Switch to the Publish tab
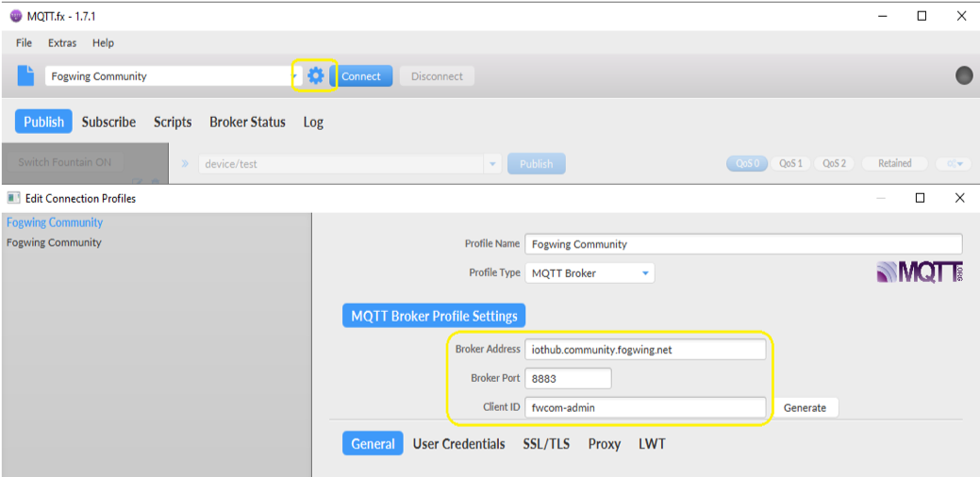Viewport: 980px width, 477px height. 43,122
